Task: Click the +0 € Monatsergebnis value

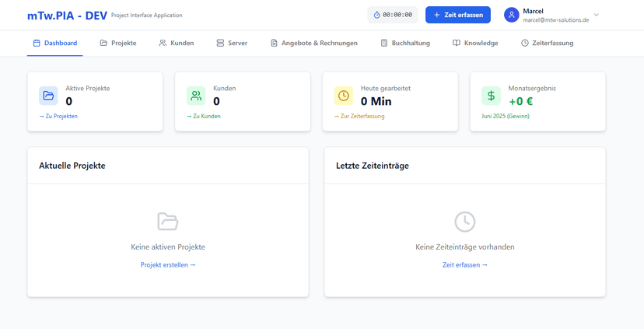Action: (x=521, y=101)
